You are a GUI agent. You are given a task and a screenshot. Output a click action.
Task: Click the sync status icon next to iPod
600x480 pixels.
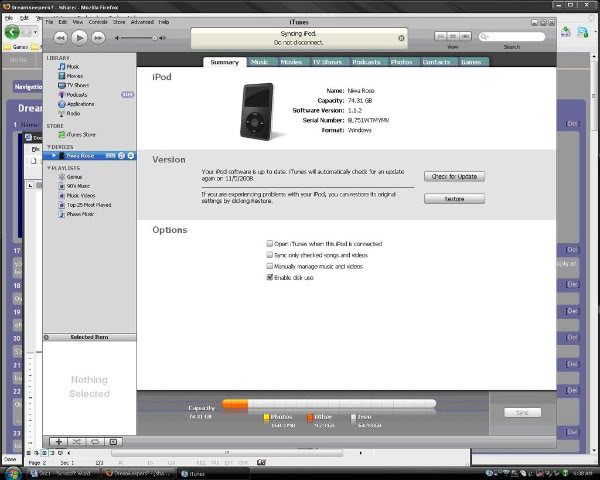point(121,155)
